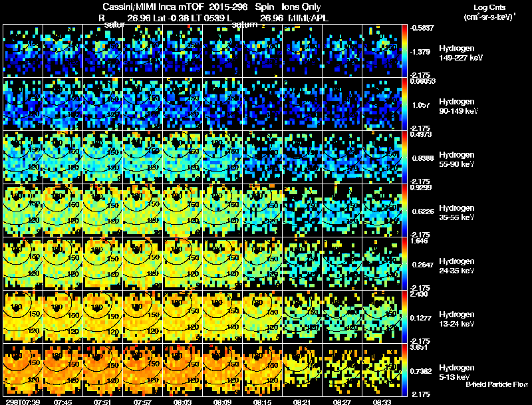Click the 'Hydrogen 149-227 keV' row label
Image resolution: width=532 pixels, height=405 pixels.
pos(460,53)
